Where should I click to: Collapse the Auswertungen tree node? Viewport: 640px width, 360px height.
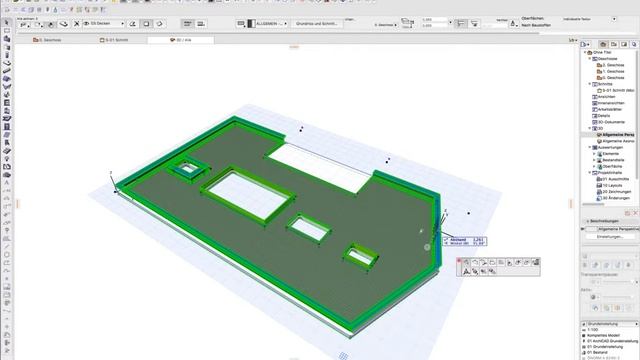589,147
